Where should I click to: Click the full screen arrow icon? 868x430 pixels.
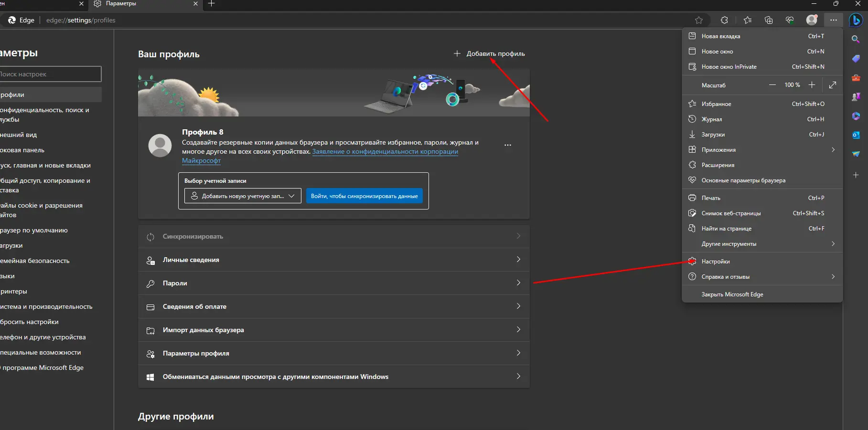coord(833,85)
